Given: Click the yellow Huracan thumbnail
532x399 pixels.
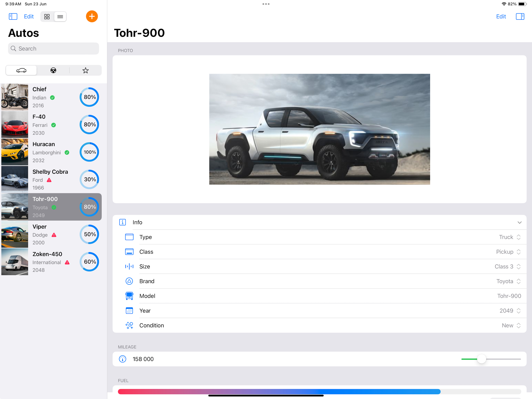Looking at the screenshot, I should 15,152.
